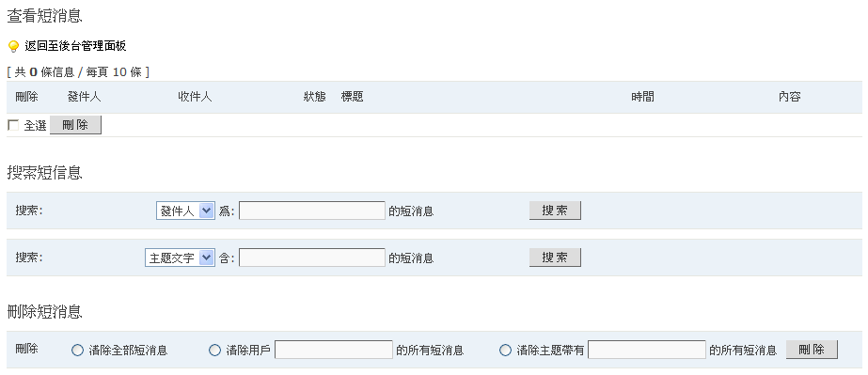Open the 返回至後台管理面板 link
Screen dimensions: 868x375
75,46
